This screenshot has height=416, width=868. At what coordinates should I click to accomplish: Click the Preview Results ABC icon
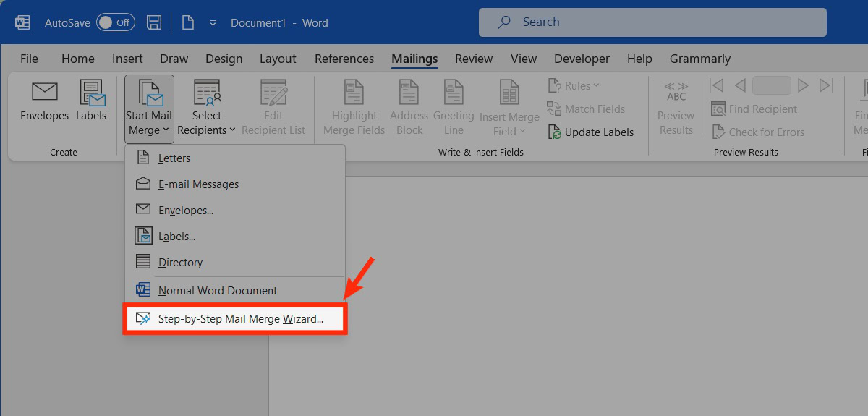click(676, 92)
